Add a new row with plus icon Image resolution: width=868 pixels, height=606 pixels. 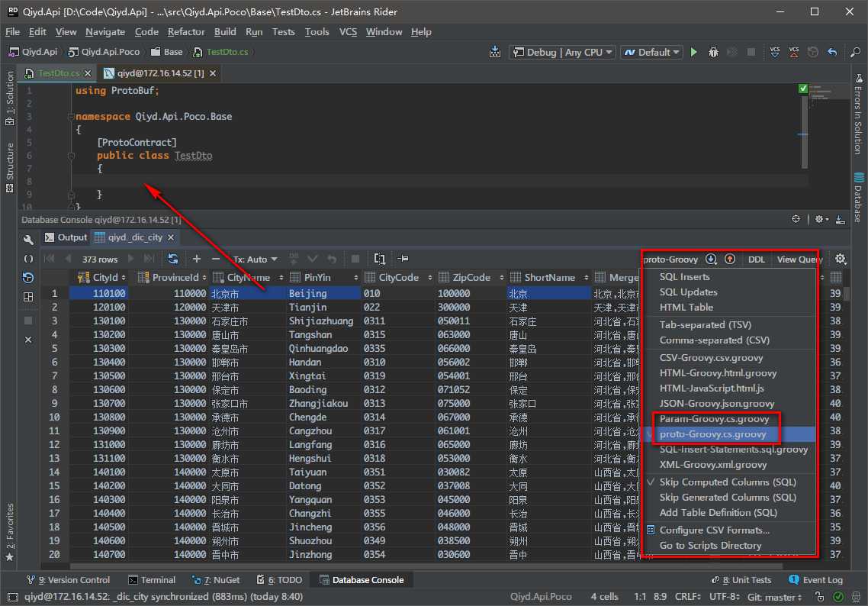[197, 259]
